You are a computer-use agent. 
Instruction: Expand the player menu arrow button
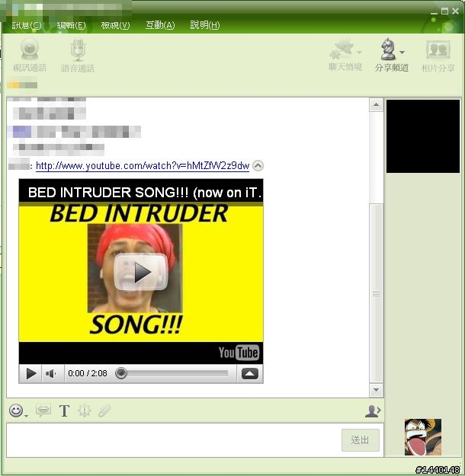click(x=250, y=373)
